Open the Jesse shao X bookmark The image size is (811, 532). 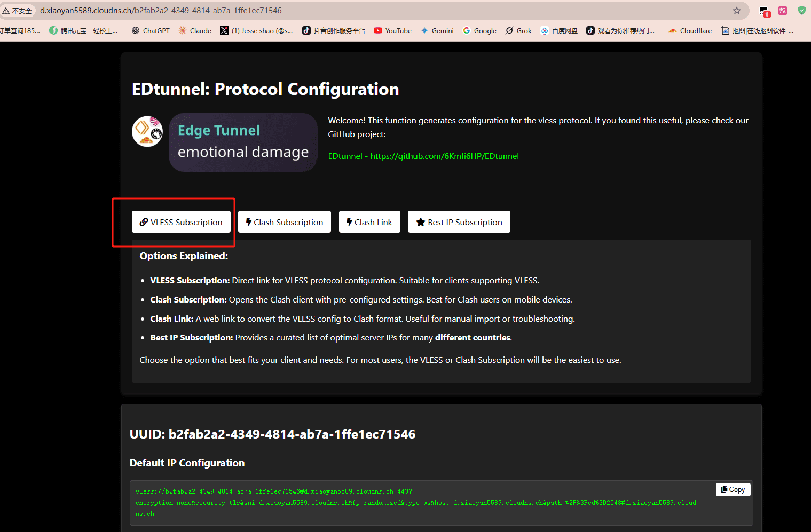tap(256, 31)
